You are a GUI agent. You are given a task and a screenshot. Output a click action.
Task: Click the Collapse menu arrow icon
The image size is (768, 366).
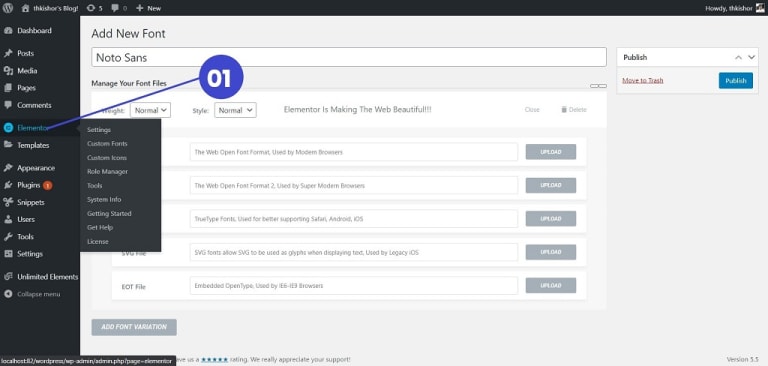pyautogui.click(x=8, y=294)
